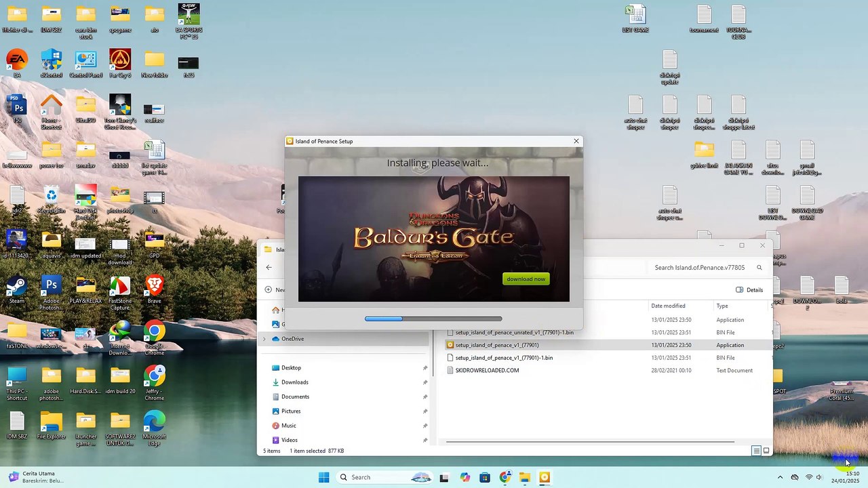
Task: Select the PLAY&RELAX desktop folder
Action: [85, 289]
